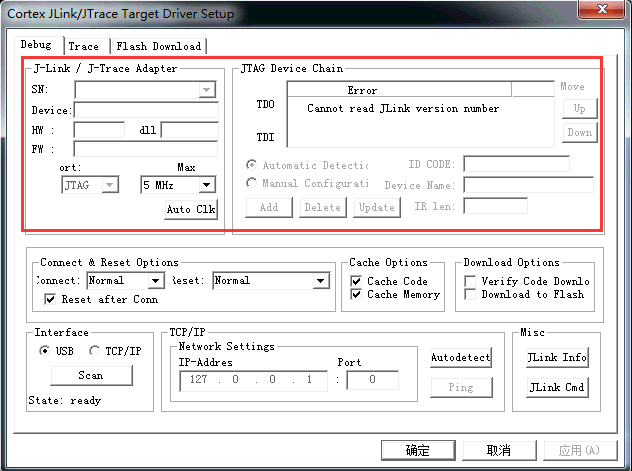The width and height of the screenshot is (632, 471).
Task: Enable Verify Code Download checkbox
Action: pyautogui.click(x=470, y=281)
